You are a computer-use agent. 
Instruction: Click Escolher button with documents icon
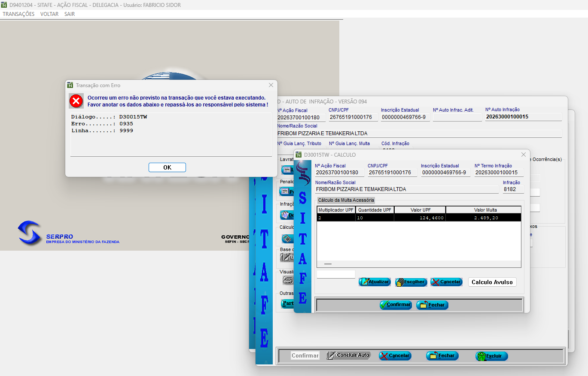[x=411, y=282]
